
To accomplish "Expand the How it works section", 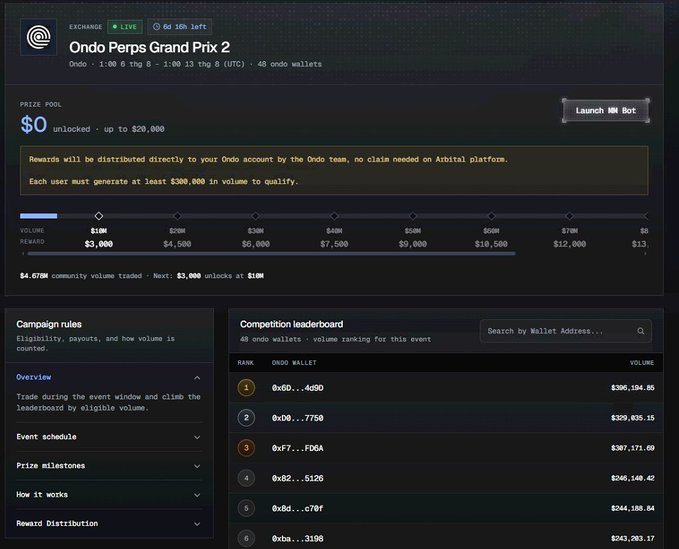I will pyautogui.click(x=109, y=494).
